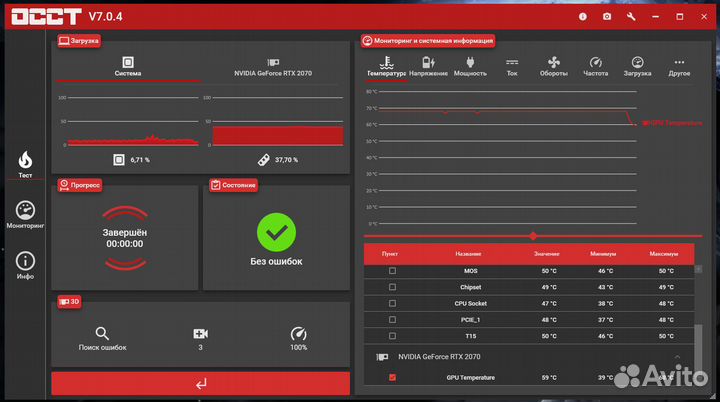The height and width of the screenshot is (402, 720).
Task: Switch to the Обороты fan tab
Action: (554, 67)
